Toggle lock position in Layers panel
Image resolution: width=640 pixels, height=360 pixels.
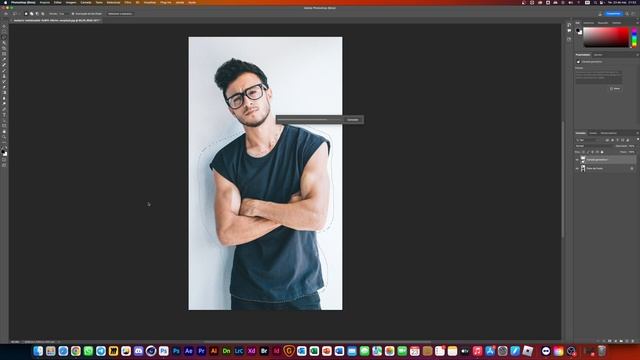point(593,152)
